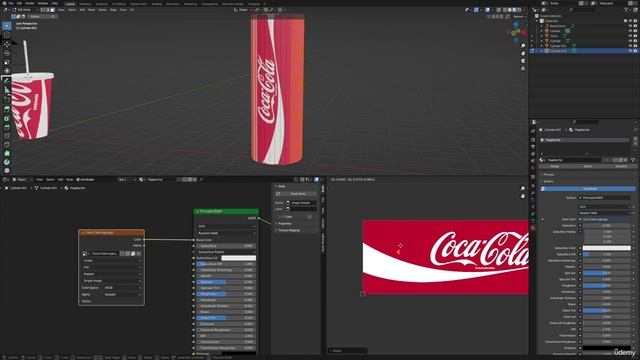Choose the Measure ruler tool
Image resolution: width=640 pixels, height=360 pixels.
[7, 90]
